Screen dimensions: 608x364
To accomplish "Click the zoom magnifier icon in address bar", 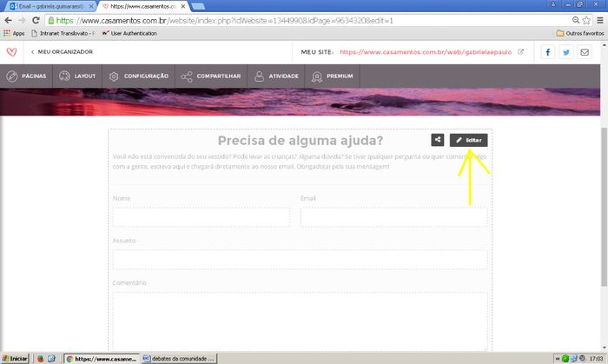I will [x=576, y=20].
